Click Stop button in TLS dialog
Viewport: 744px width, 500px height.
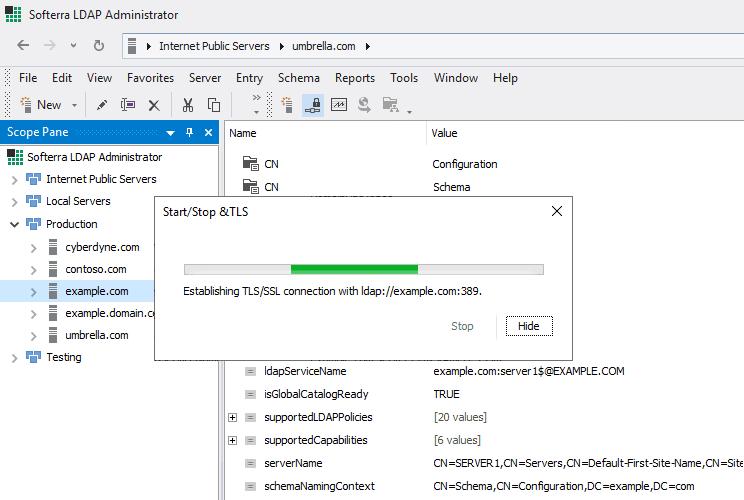click(462, 326)
